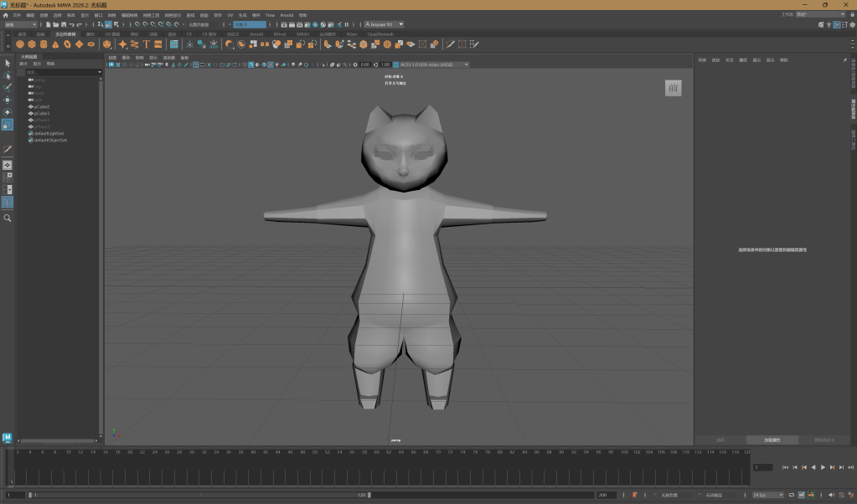Expand the 24 fps frame rate dropdown
The image size is (857, 504).
point(768,495)
